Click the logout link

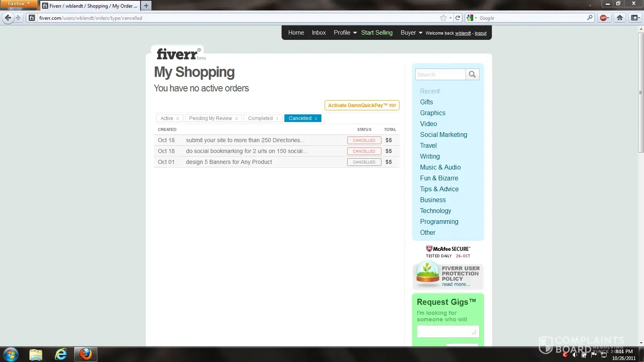(x=480, y=33)
